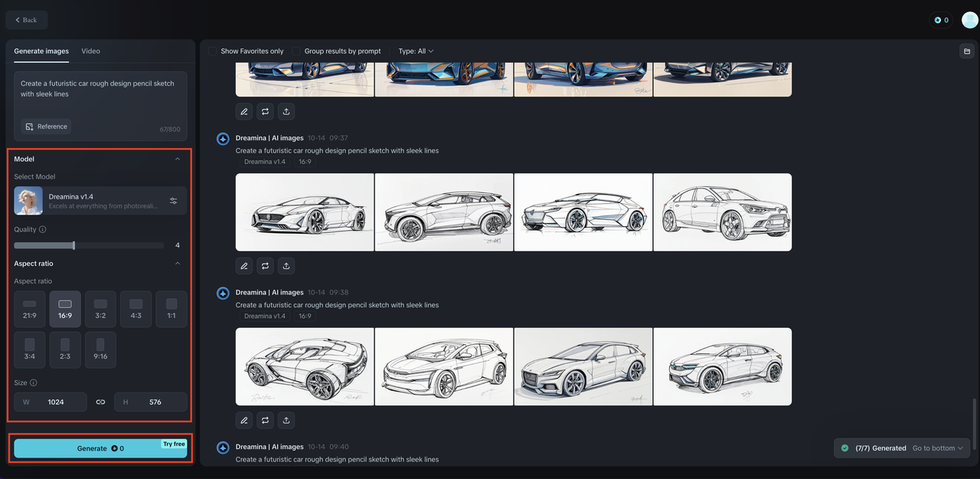
Task: Click the edit pencil icon under the colored car results
Action: 244,111
